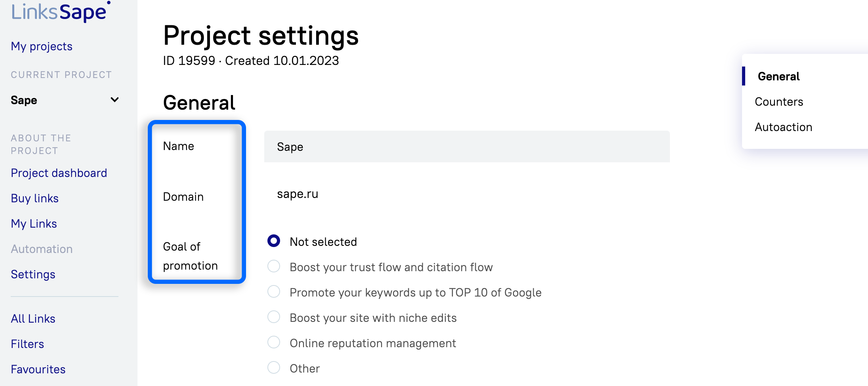
Task: Click the sape.ru domain text
Action: pos(298,194)
